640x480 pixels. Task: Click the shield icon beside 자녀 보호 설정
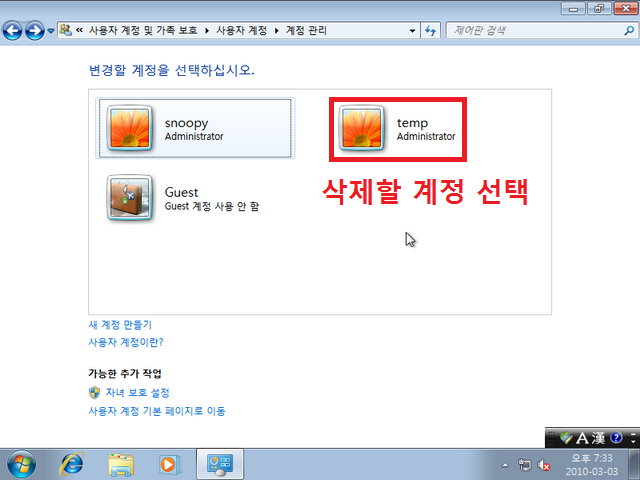[x=94, y=393]
